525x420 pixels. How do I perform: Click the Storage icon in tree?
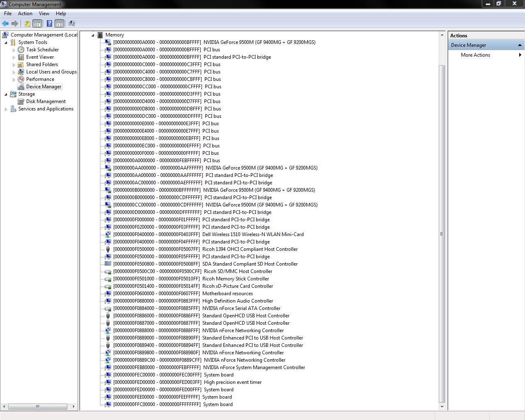tap(13, 94)
